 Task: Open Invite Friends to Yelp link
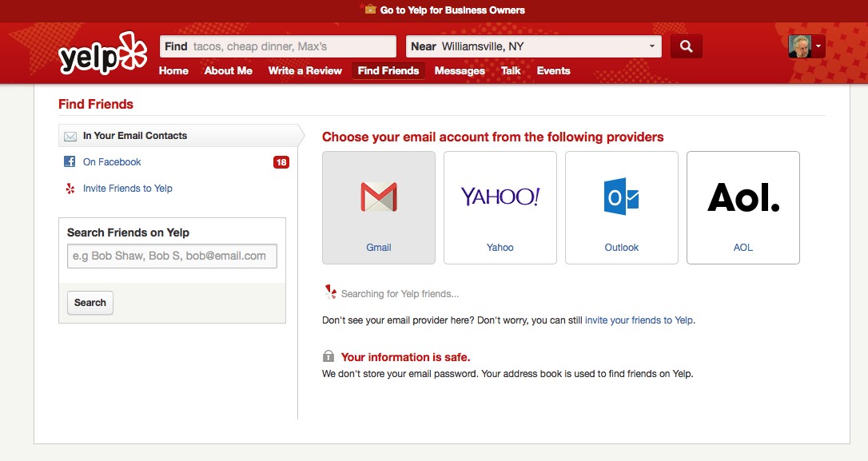point(127,189)
